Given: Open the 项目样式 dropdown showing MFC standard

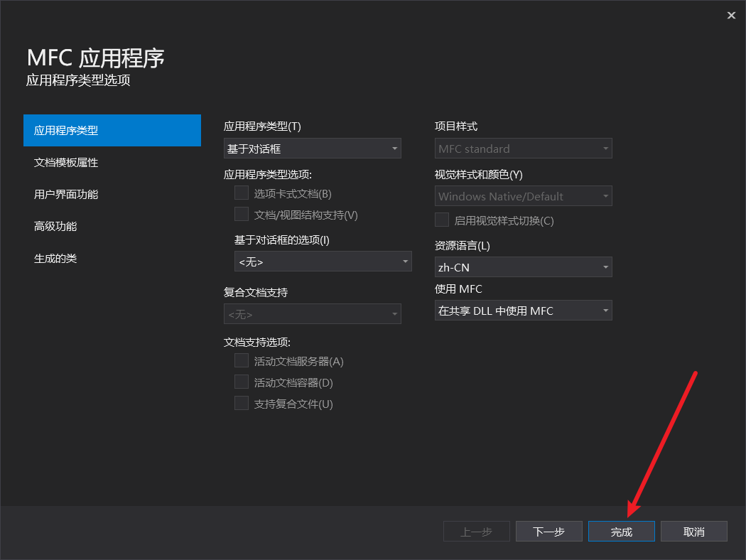Looking at the screenshot, I should [x=523, y=148].
